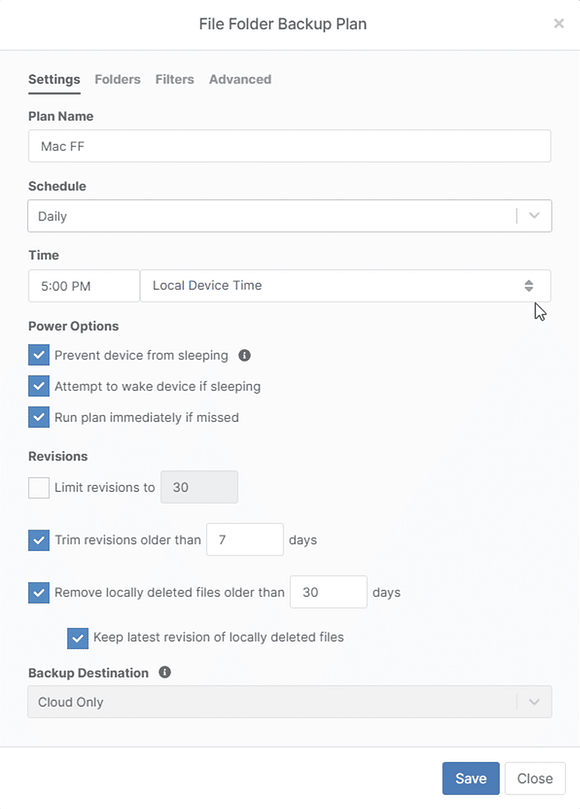
Task: Click the Plan Name field containing Mac FF
Action: [x=290, y=145]
